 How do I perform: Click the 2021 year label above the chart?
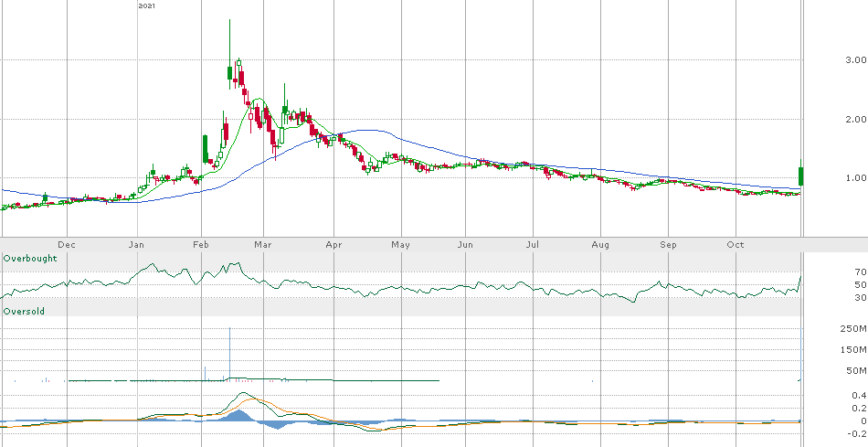click(x=146, y=5)
